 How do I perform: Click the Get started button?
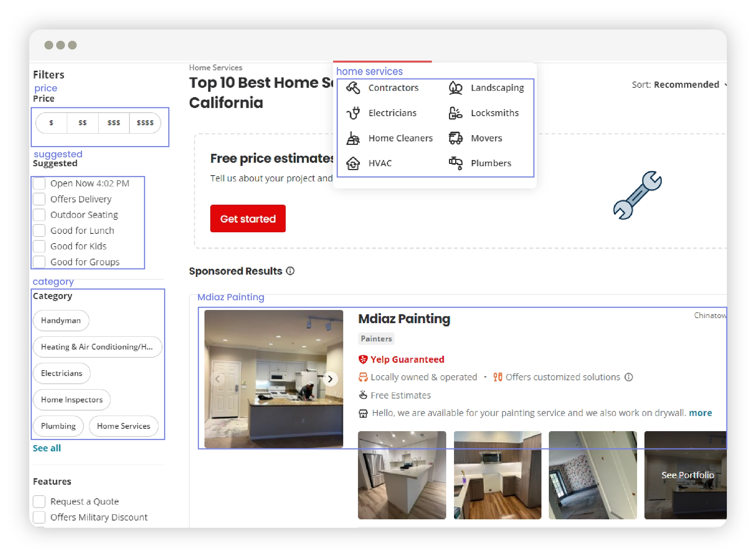pos(248,219)
